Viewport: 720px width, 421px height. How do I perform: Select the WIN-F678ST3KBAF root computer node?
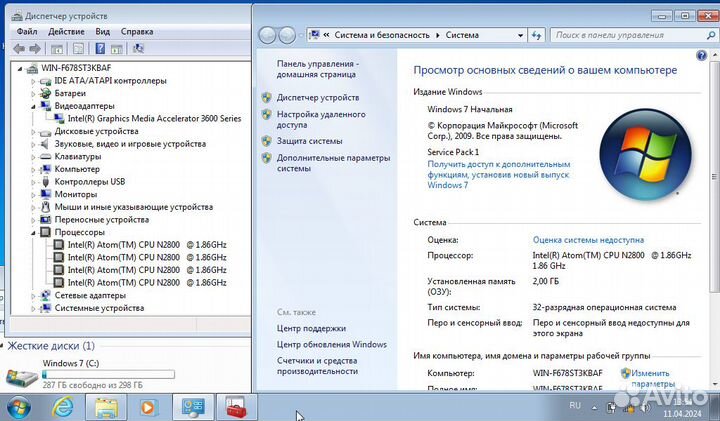tap(76, 68)
